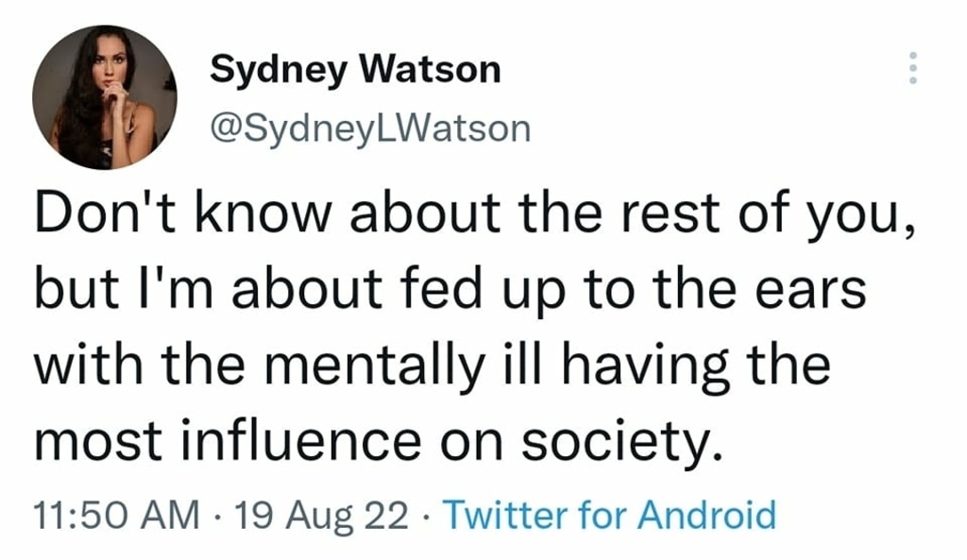Click the word "Android" in the source label

tap(707, 516)
